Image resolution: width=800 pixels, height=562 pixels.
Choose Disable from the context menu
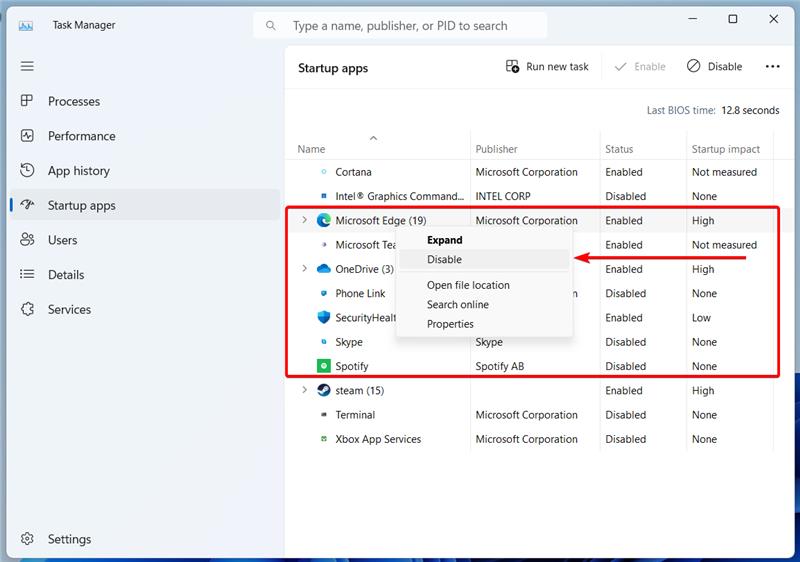tap(445, 259)
